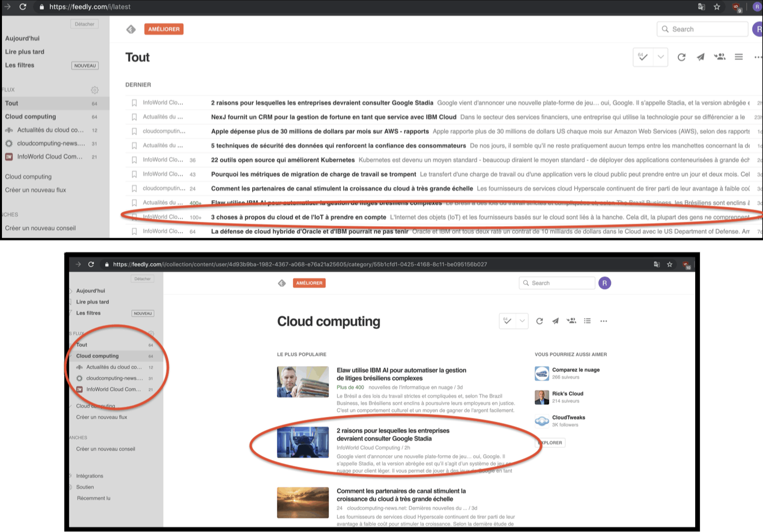Viewport: 763px width, 532px height.
Task: Open 'CloudTweaks' suggested feed
Action: [x=568, y=417]
